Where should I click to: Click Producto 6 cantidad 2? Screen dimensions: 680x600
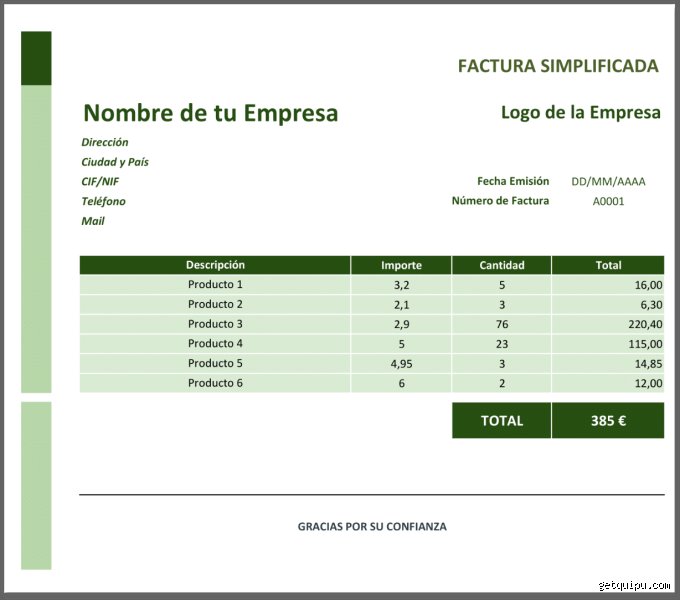(502, 383)
